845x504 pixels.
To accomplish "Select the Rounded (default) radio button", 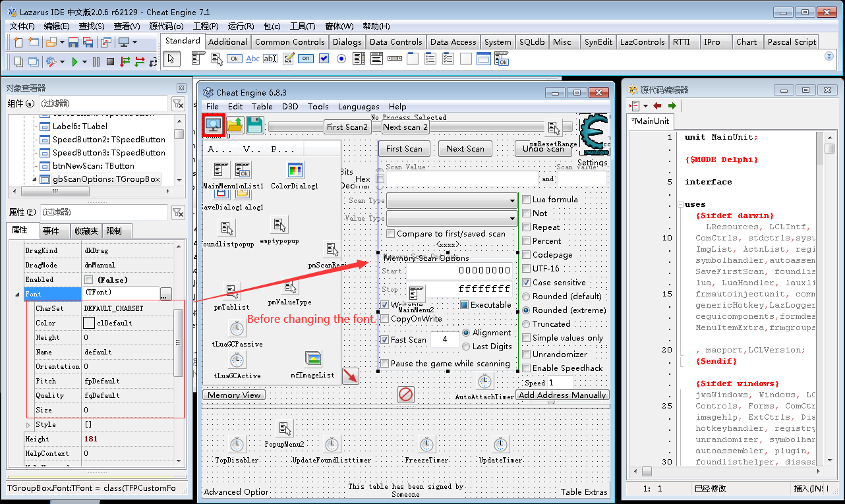I will click(x=527, y=296).
